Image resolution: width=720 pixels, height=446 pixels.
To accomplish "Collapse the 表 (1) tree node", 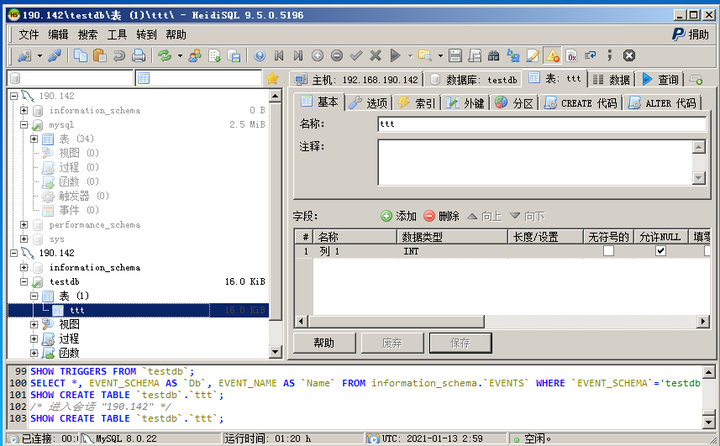I will (x=34, y=296).
